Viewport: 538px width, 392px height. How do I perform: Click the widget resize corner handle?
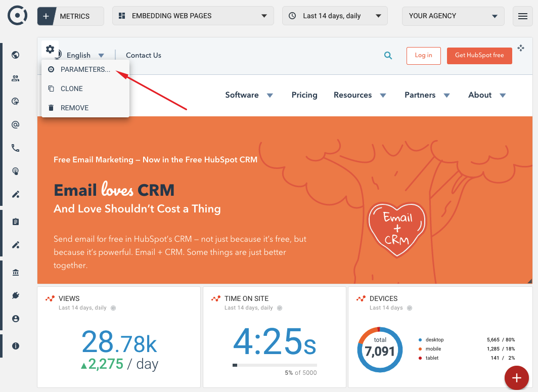[530, 281]
